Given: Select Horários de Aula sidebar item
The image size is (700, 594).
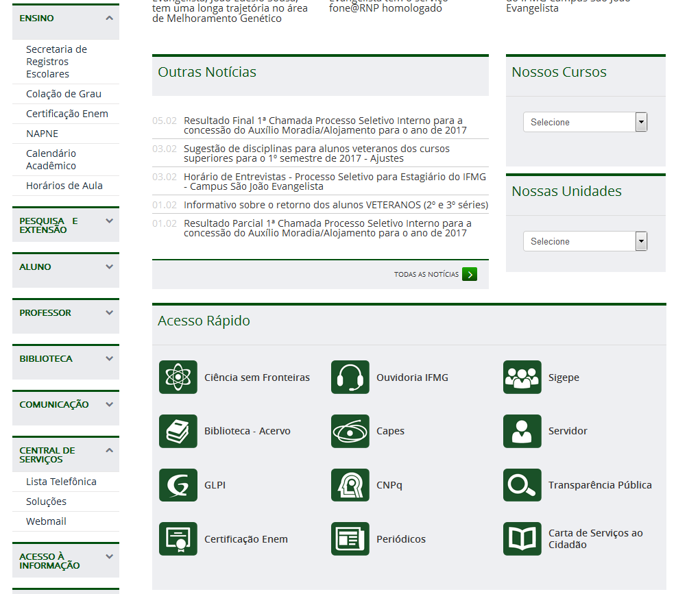Looking at the screenshot, I should click(x=64, y=186).
